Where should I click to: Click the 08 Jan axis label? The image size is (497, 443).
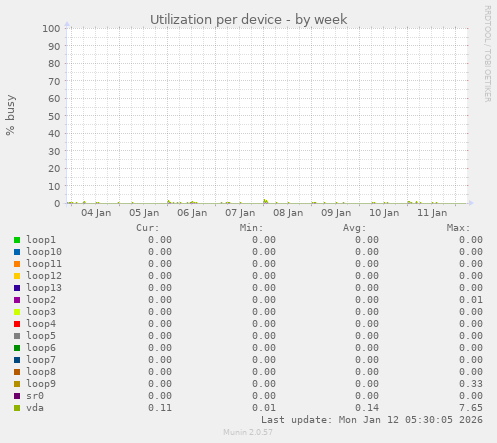tap(288, 213)
